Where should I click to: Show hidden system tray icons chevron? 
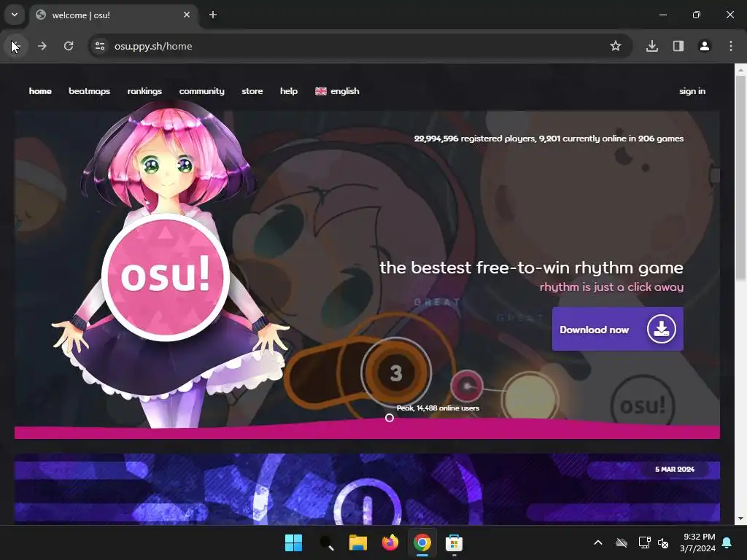pos(598,542)
